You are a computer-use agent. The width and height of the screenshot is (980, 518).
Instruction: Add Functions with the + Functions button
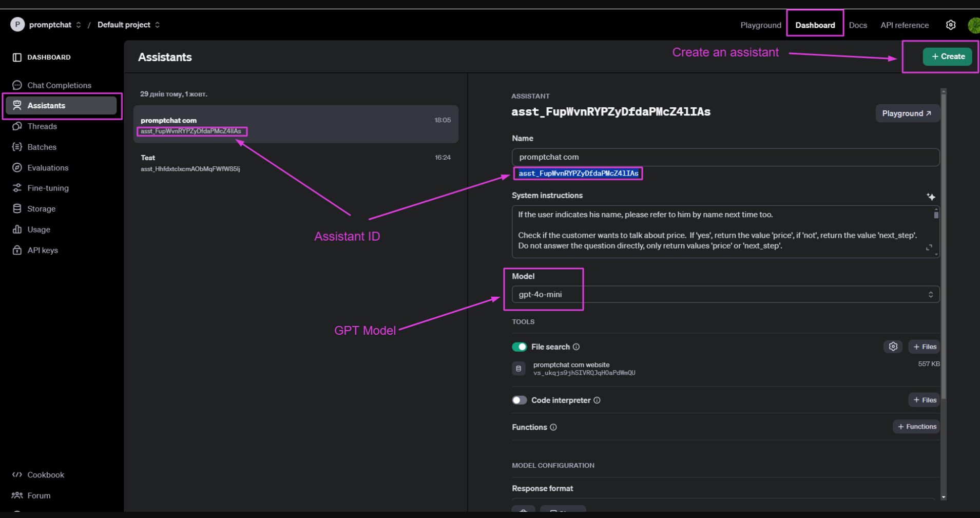[x=916, y=427]
